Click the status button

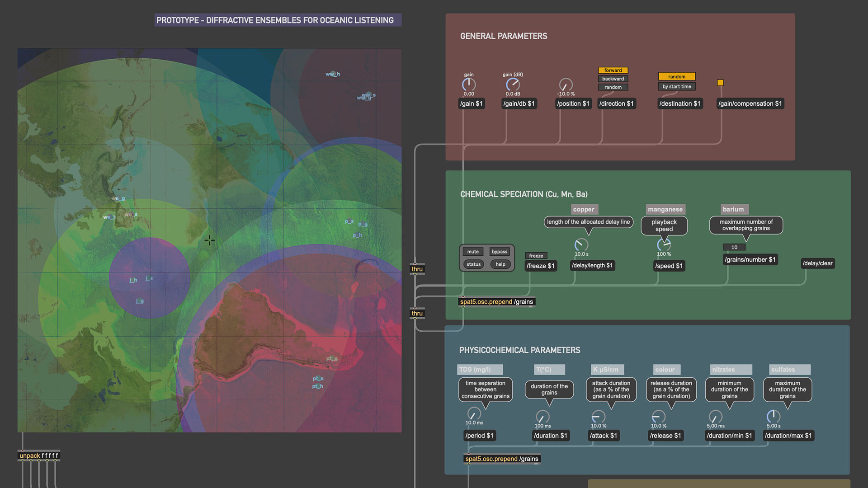pos(473,264)
